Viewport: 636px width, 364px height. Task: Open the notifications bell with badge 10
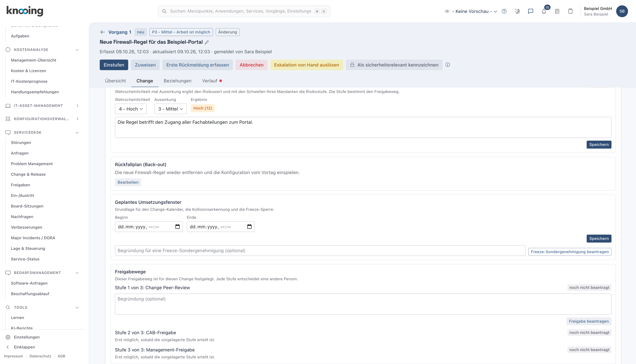click(x=544, y=11)
